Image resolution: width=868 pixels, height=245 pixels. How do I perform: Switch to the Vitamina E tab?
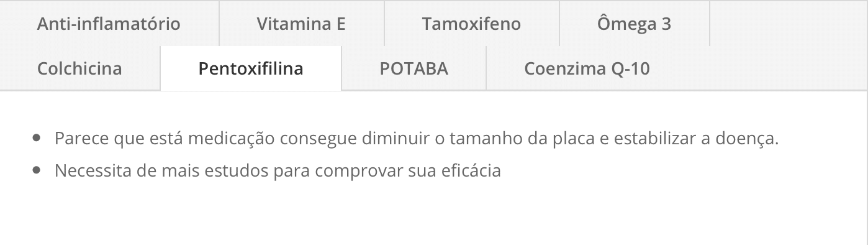301,24
